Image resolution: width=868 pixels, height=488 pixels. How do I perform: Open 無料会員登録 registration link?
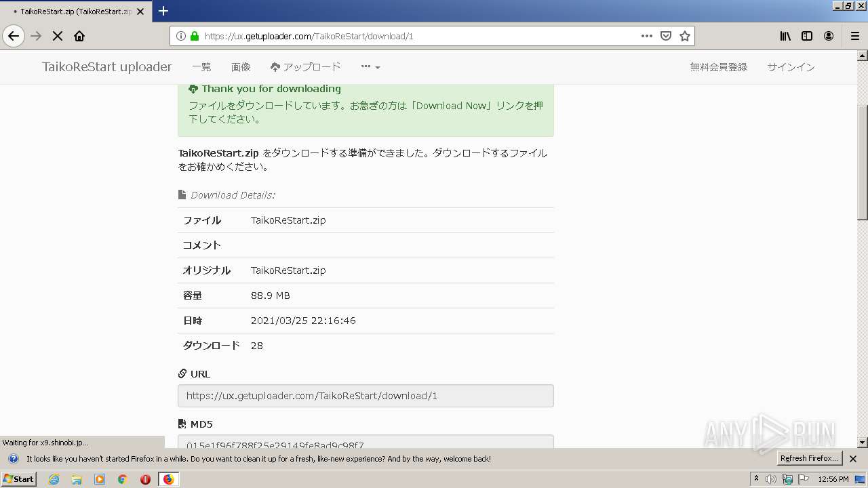pos(719,67)
